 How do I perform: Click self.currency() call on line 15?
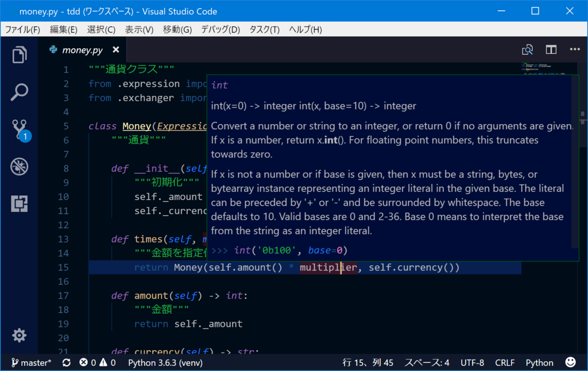(411, 268)
